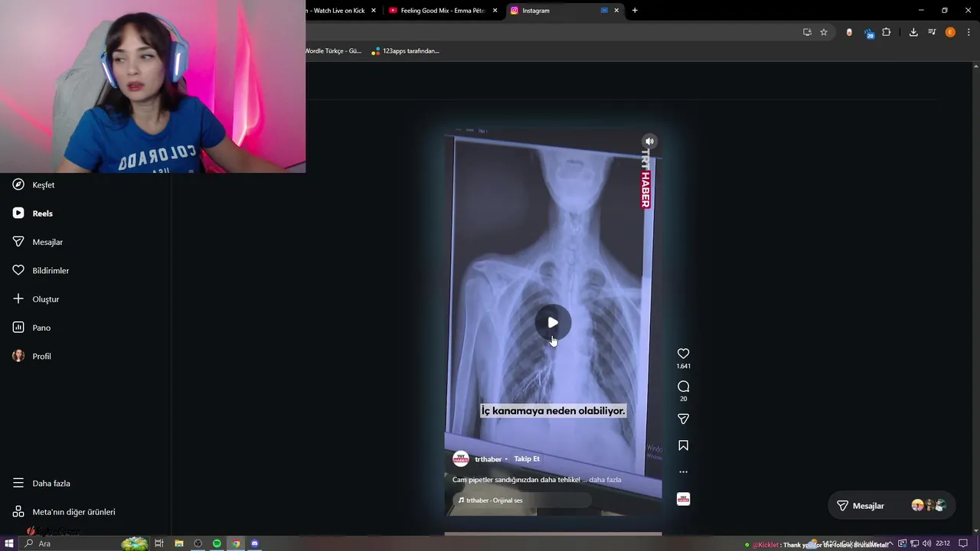Open the reel comments
The image size is (980, 551).
coord(683,386)
